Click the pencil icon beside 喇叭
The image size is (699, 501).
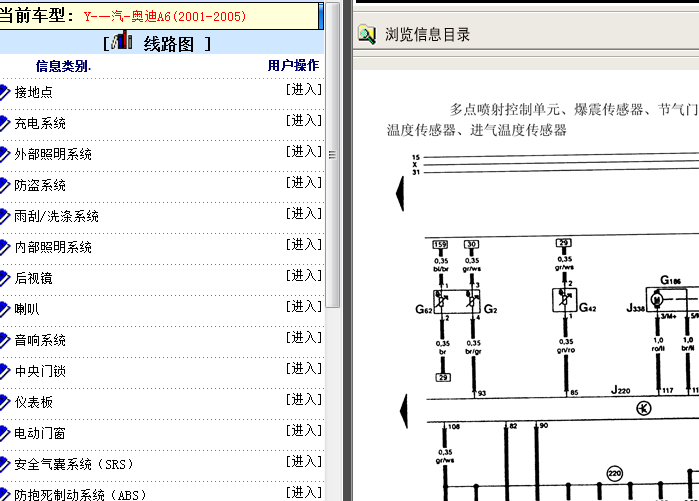[4, 309]
